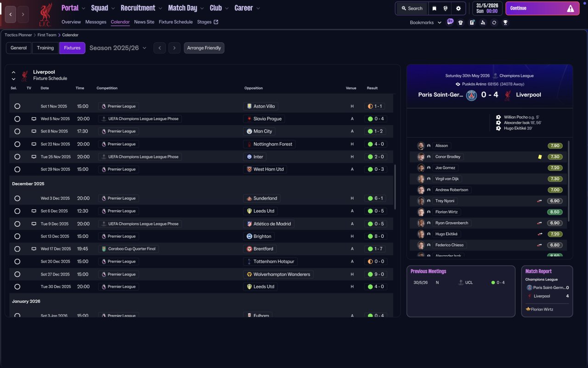Click the purple Continue button
Viewport: 588px width, 368px height.
[x=542, y=8]
